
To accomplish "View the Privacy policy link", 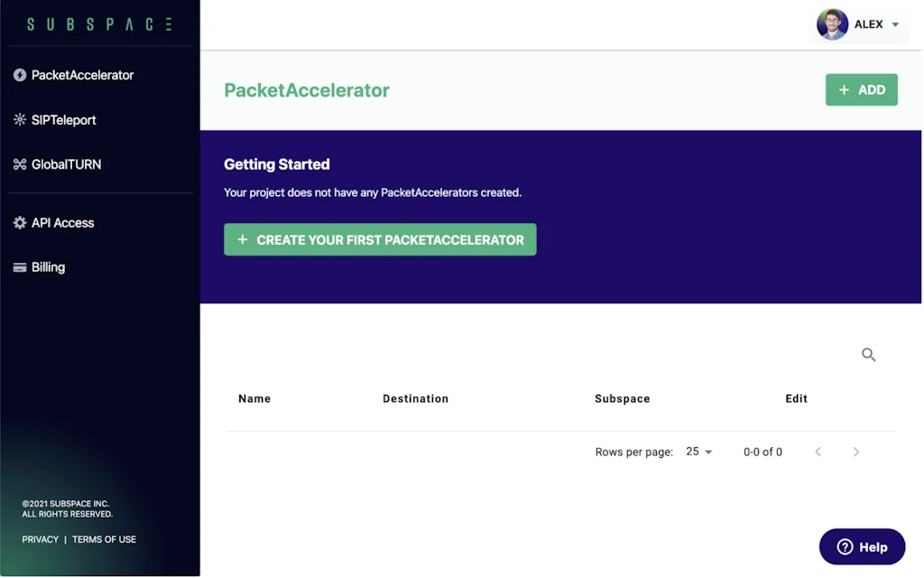I will tap(40, 539).
